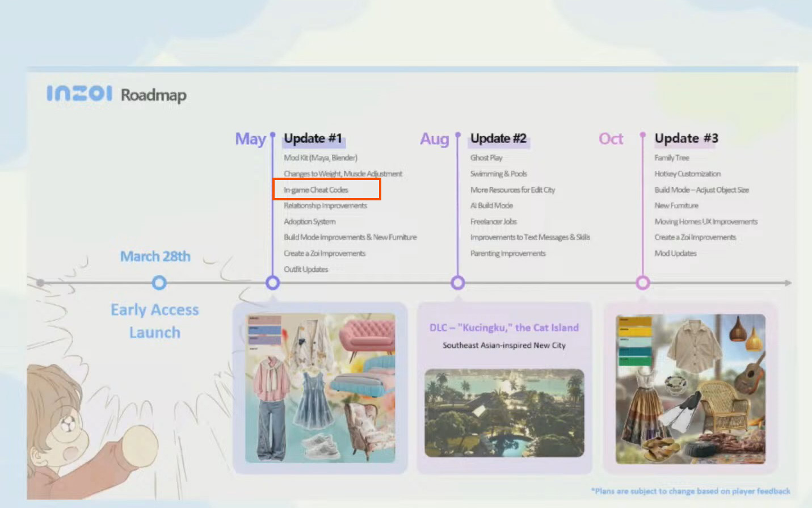
Task: Click Create a Zoi Improvements under Update #1
Action: click(325, 253)
